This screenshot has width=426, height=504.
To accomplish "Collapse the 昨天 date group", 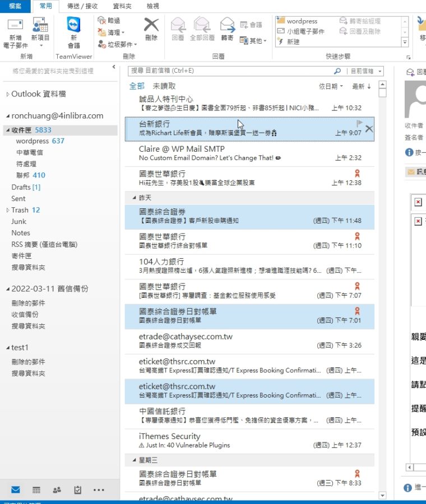I will tap(134, 198).
